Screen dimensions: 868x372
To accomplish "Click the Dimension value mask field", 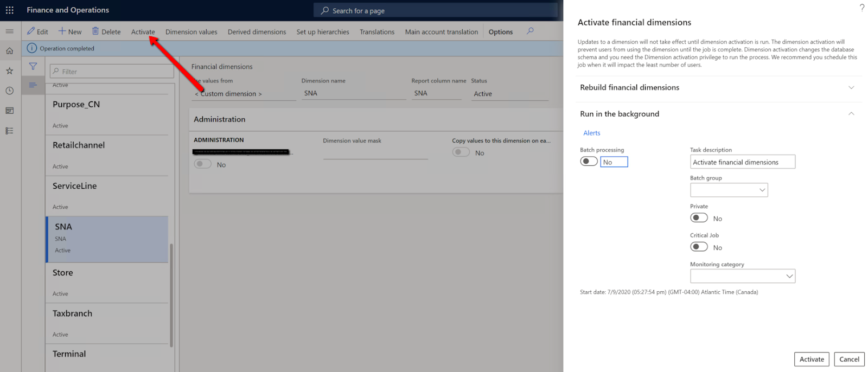I will pyautogui.click(x=375, y=153).
